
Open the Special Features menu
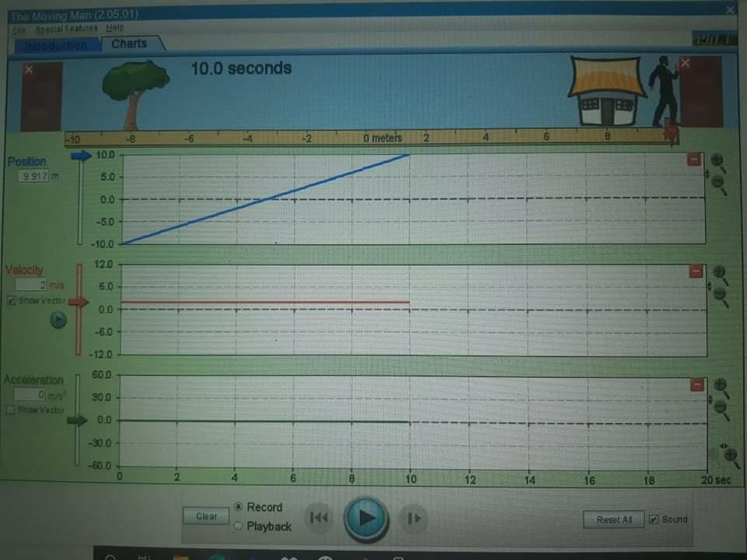point(66,29)
